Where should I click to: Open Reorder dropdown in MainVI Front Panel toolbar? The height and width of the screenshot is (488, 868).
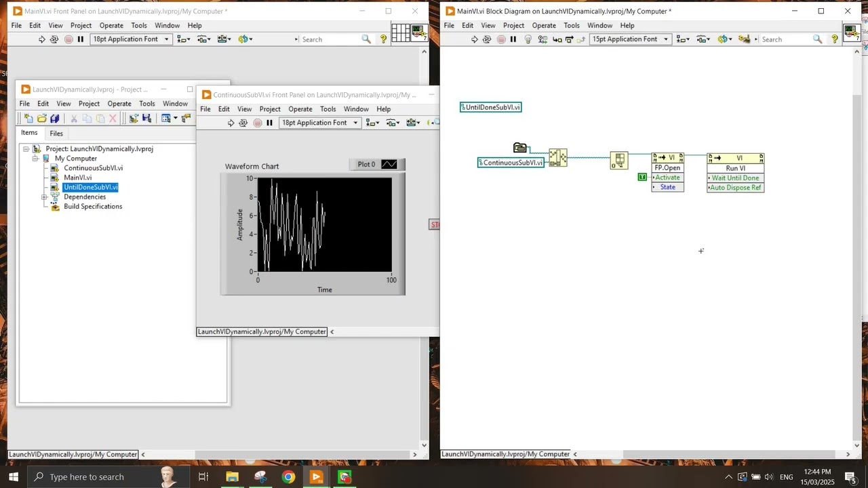(245, 39)
